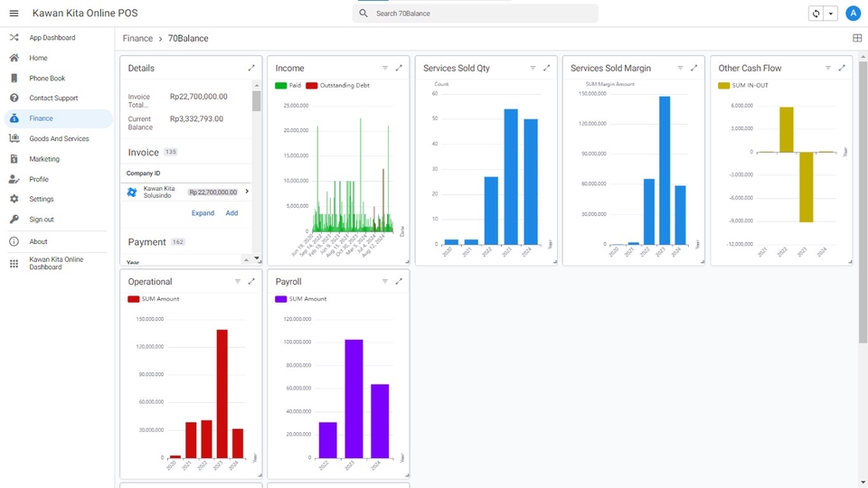Screen dimensions: 868x488
Task: Click the red SUM Amount swatch in Operational
Action: click(134, 299)
